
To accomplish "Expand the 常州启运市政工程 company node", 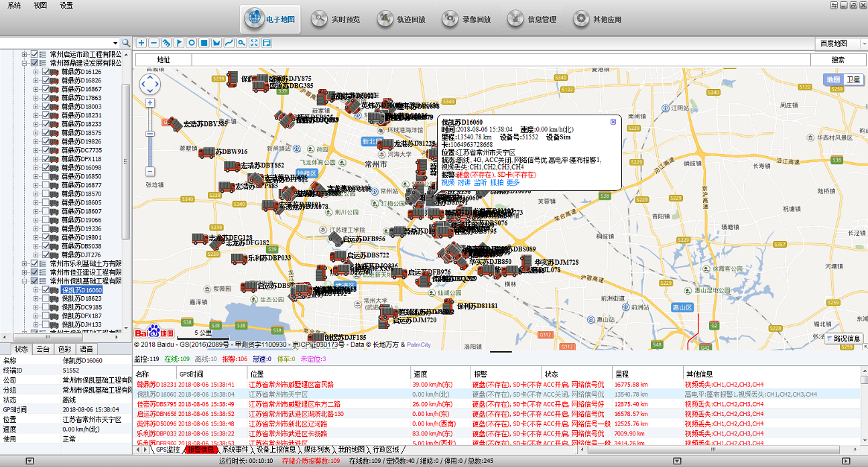I will tap(25, 54).
